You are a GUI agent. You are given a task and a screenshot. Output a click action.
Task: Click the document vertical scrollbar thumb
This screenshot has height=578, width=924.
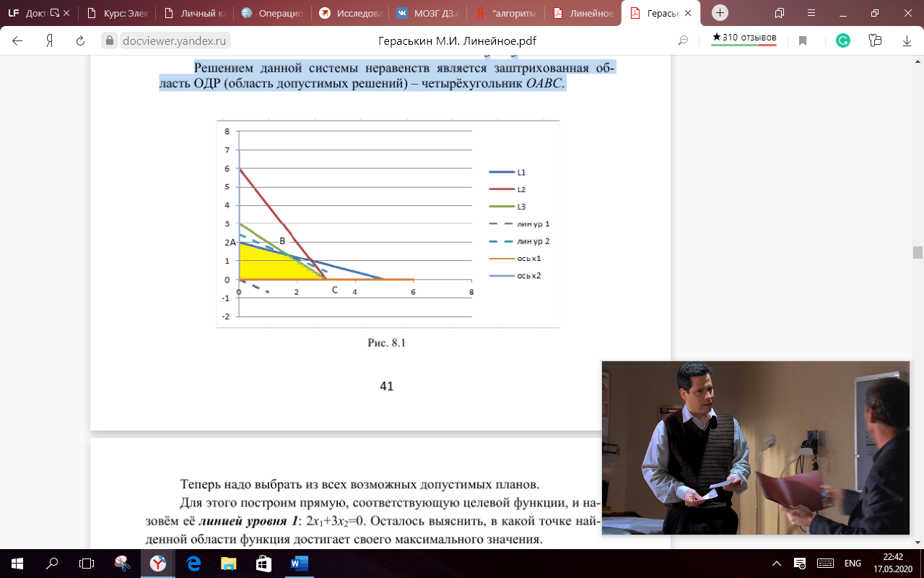point(918,252)
